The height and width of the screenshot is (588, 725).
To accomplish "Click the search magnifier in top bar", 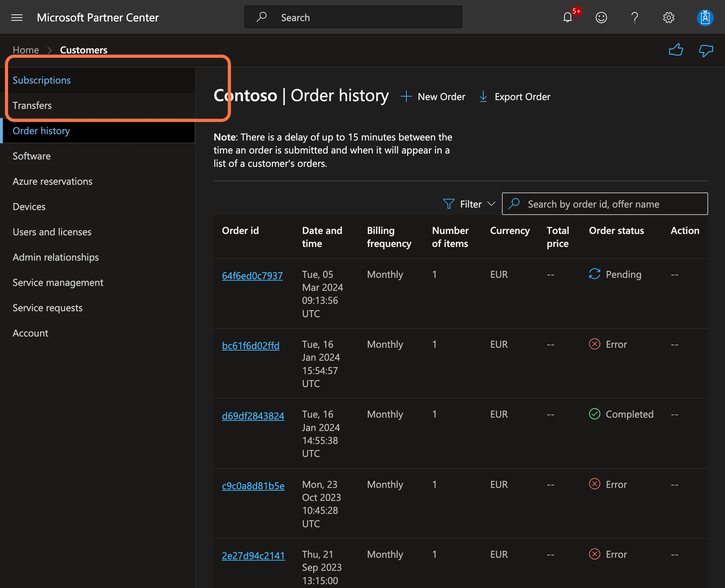I will click(x=262, y=17).
